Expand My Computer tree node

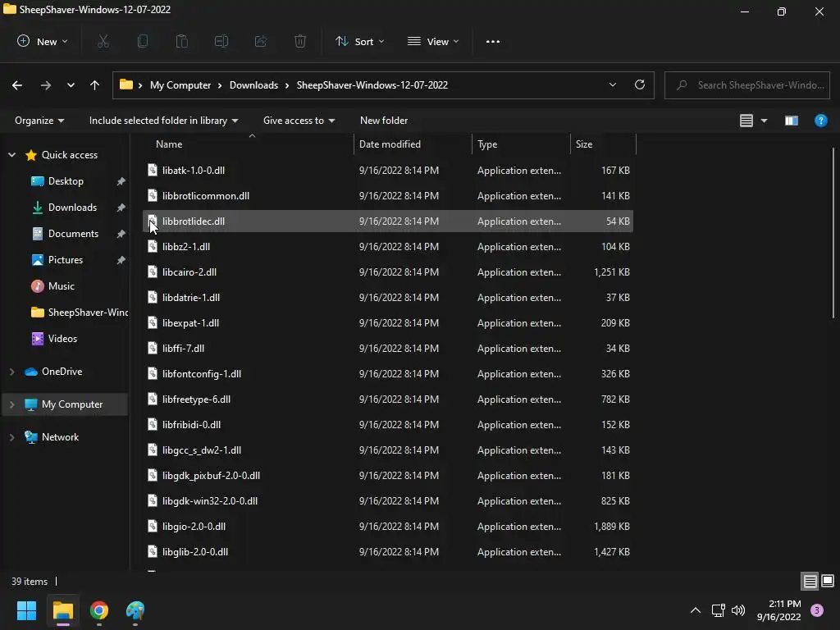[11, 404]
